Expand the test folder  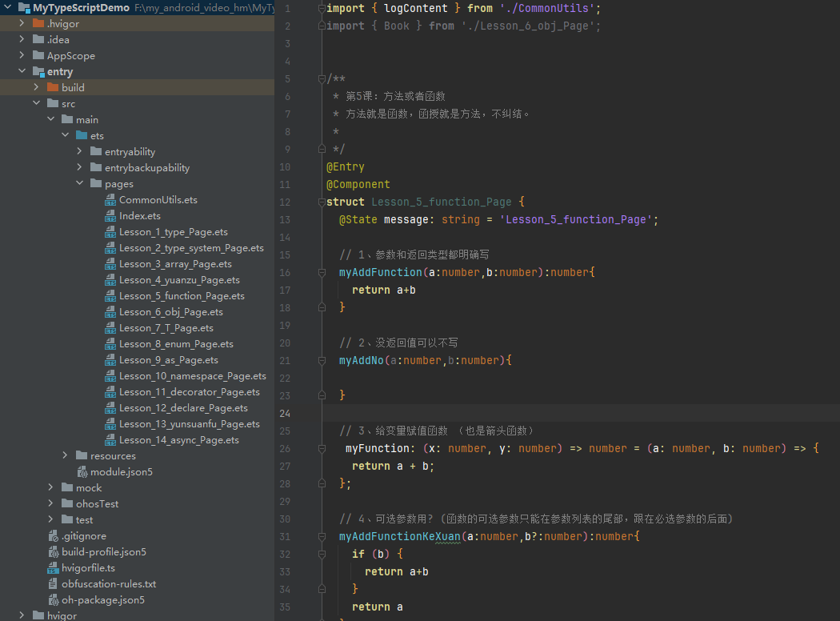[50, 519]
